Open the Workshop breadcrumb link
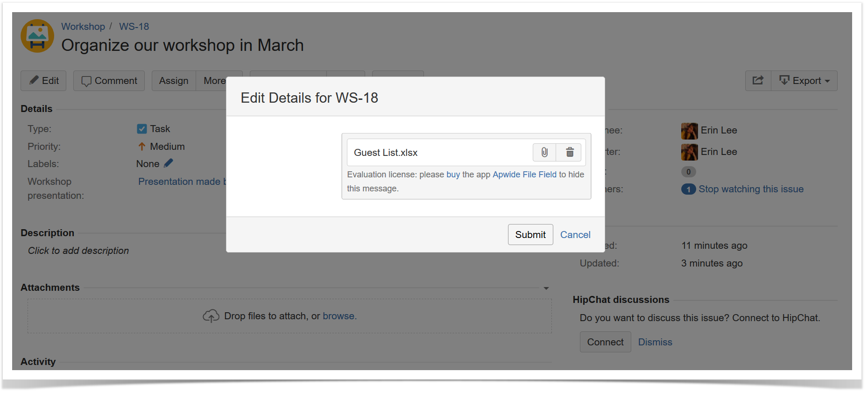This screenshot has height=393, width=868. pyautogui.click(x=83, y=27)
